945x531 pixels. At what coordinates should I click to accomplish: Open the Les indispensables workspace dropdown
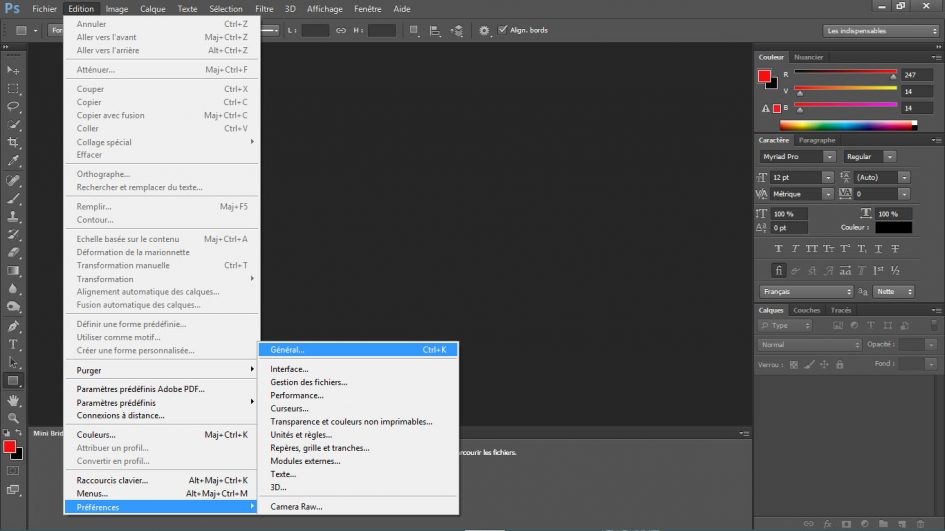pos(881,31)
